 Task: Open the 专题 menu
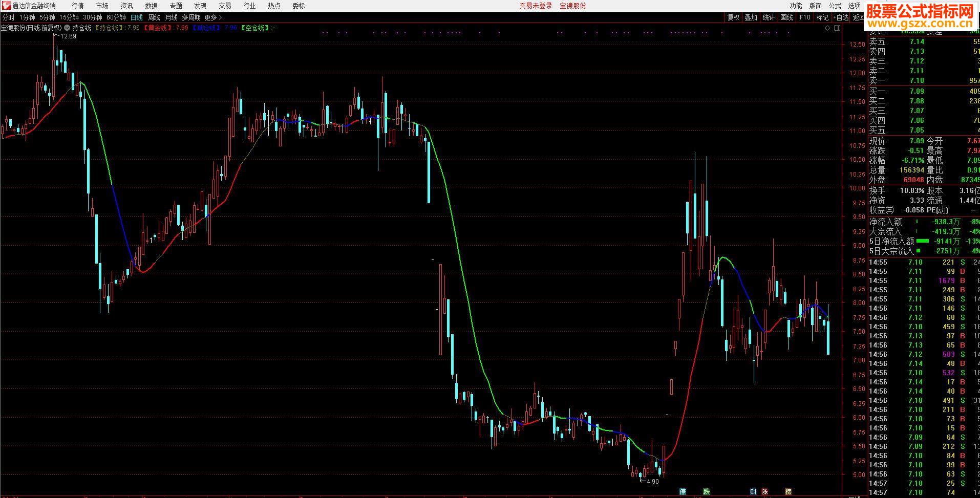click(x=176, y=6)
